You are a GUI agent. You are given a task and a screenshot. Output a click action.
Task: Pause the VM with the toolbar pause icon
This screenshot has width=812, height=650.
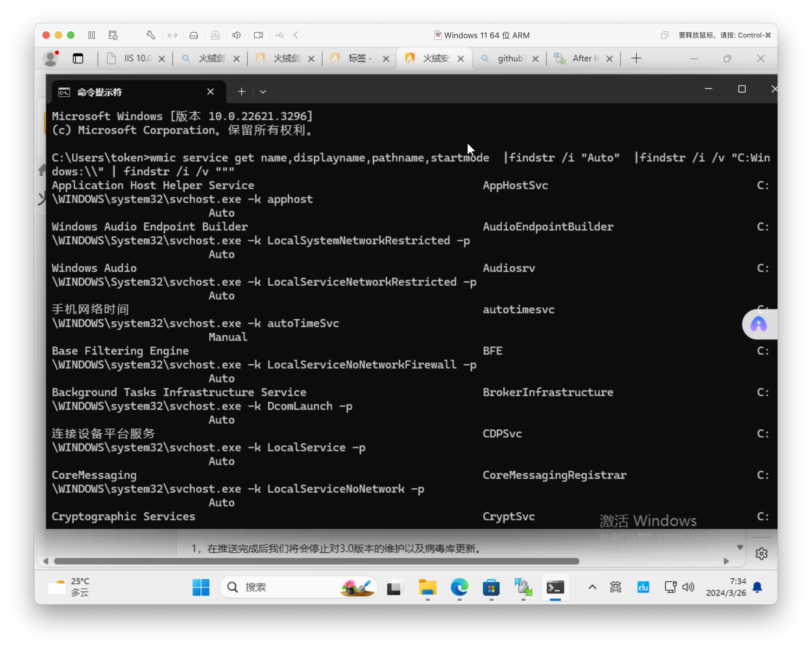[x=92, y=35]
